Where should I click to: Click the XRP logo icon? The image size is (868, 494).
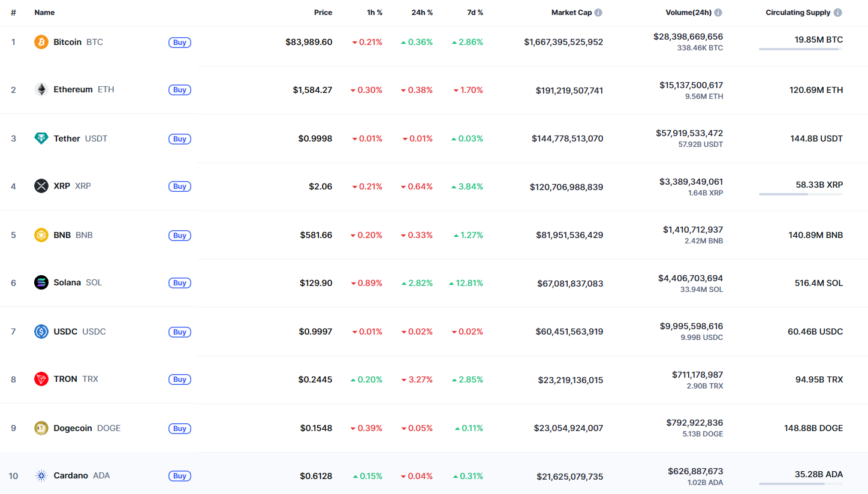[x=41, y=186]
